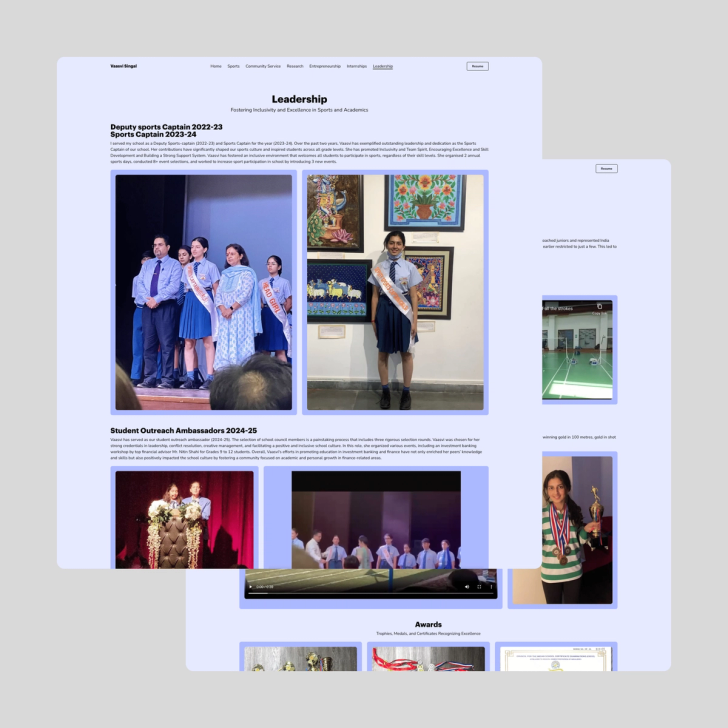The height and width of the screenshot is (728, 728).
Task: Open the medals photo under Awards
Action: tap(428, 659)
